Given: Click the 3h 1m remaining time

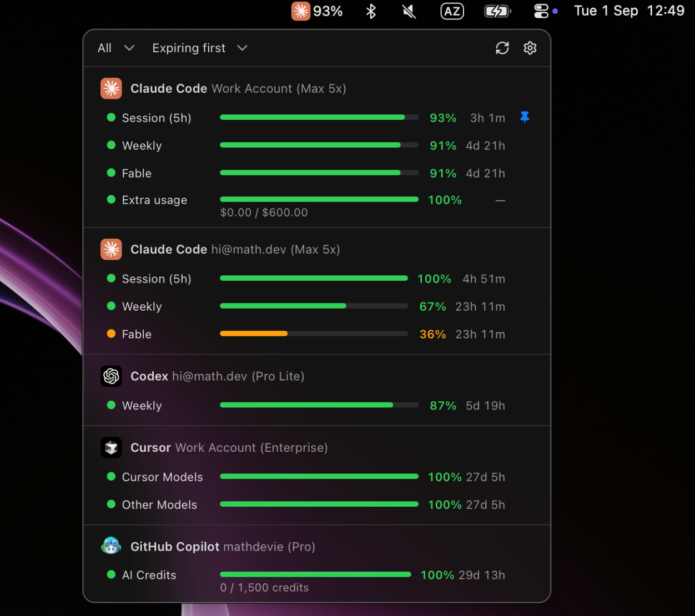Looking at the screenshot, I should click(x=488, y=118).
